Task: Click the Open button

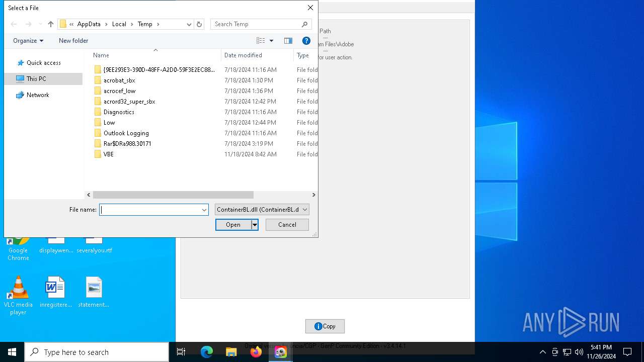Action: click(233, 225)
